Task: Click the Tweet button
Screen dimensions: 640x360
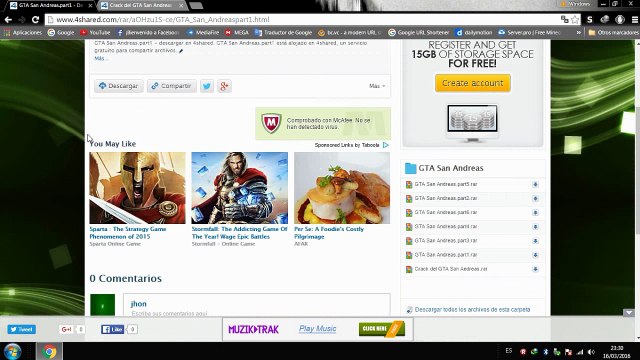Action: pos(21,329)
